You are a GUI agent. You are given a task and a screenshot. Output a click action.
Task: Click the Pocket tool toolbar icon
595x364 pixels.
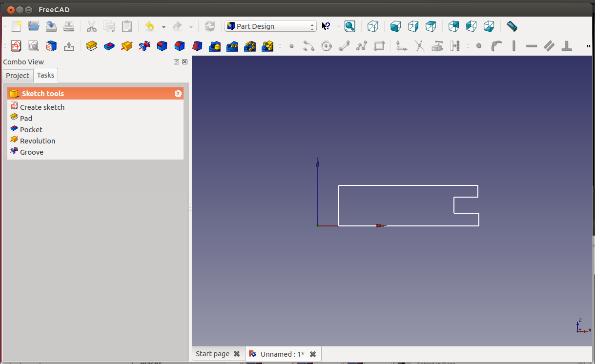[109, 46]
